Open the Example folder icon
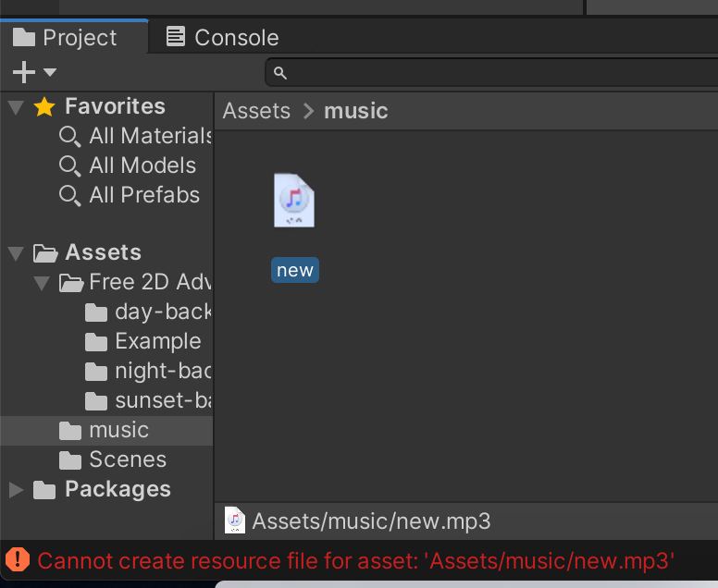Image resolution: width=718 pixels, height=588 pixels. click(x=96, y=342)
